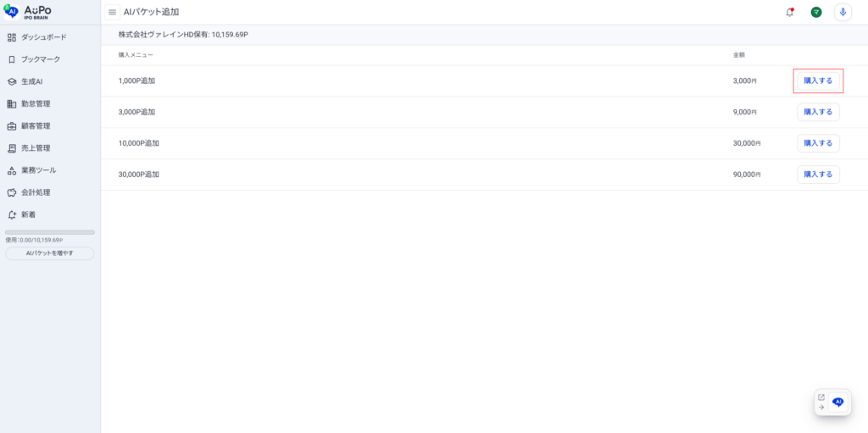Screen dimensions: 868x433
Task: Click the AuPo IPO BRAIN logo
Action: point(28,11)
